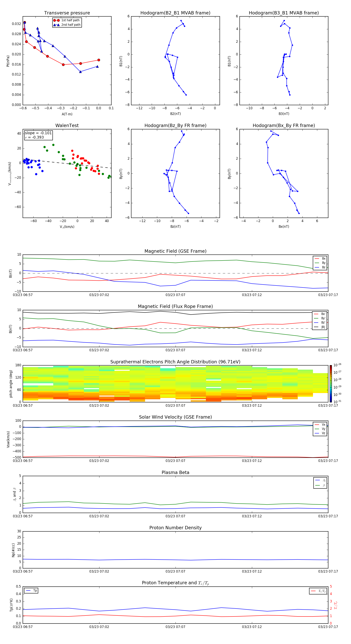Click the 'Plasma Beta' plot title
The width and height of the screenshot is (351, 644).
click(x=175, y=473)
